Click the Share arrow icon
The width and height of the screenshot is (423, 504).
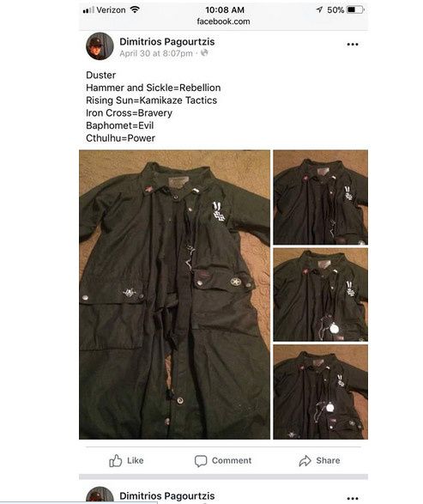pos(305,460)
